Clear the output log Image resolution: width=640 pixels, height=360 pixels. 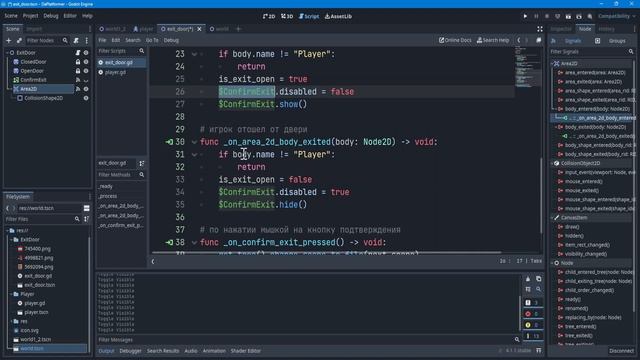pos(528,279)
